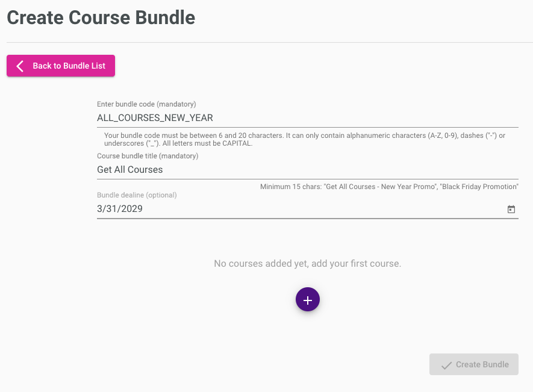Click the Bundle dealine (optional) label
This screenshot has width=533, height=392.
point(137,195)
